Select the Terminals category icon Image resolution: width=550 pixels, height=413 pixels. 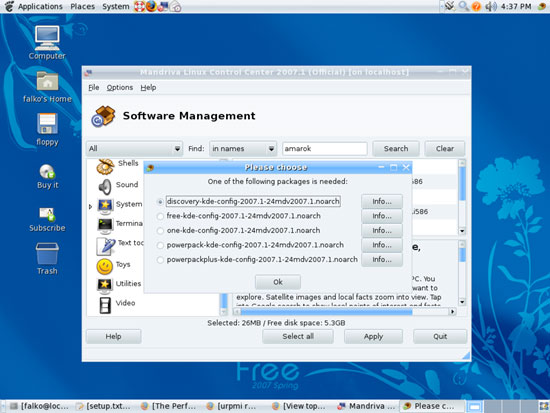105,226
